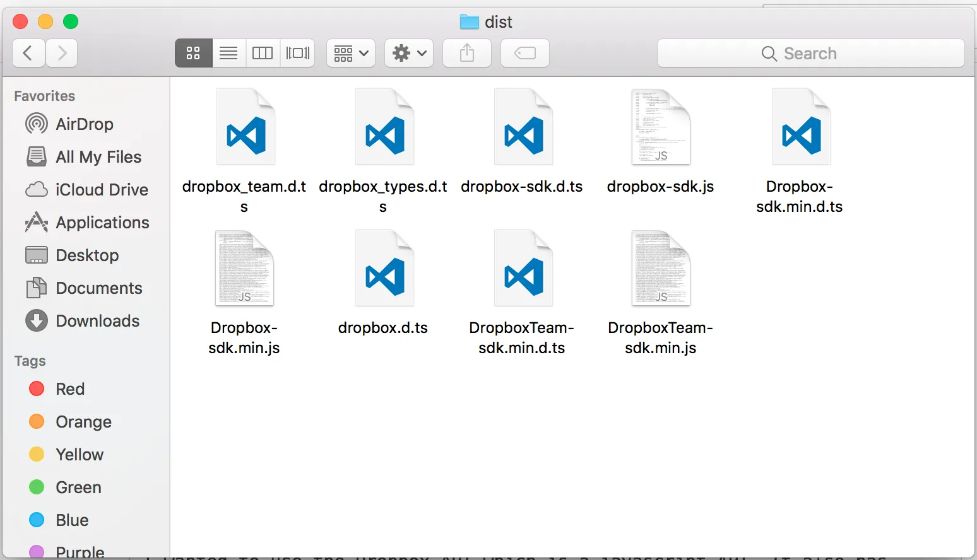Screen dimensions: 977x560
Task: Click the DropboxTeam-sdk.min.js file name
Action: click(x=661, y=337)
